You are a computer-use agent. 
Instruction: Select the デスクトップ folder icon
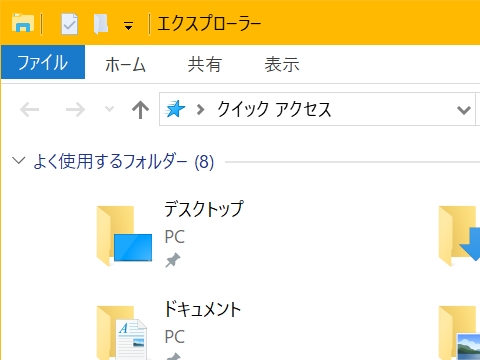[x=124, y=236]
